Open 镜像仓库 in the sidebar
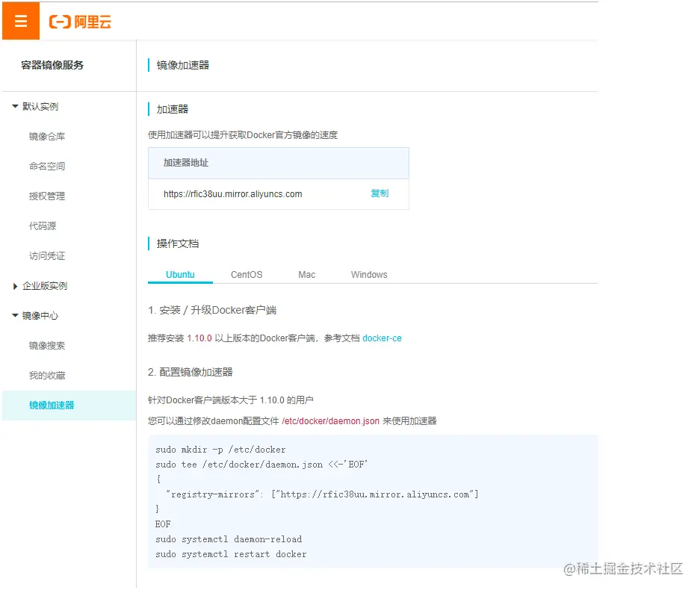Screen dimensions: 700x593 (x=47, y=137)
